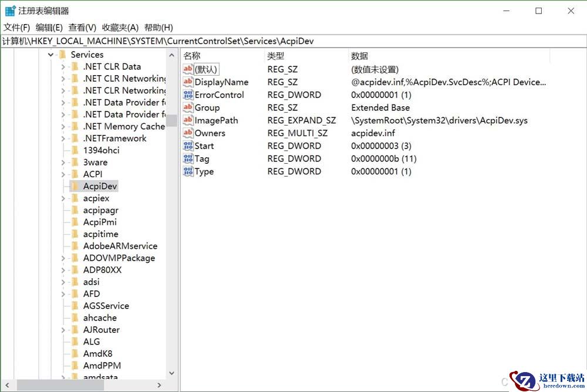Select the (默认) string value icon
The image size is (587, 392).
tap(188, 69)
